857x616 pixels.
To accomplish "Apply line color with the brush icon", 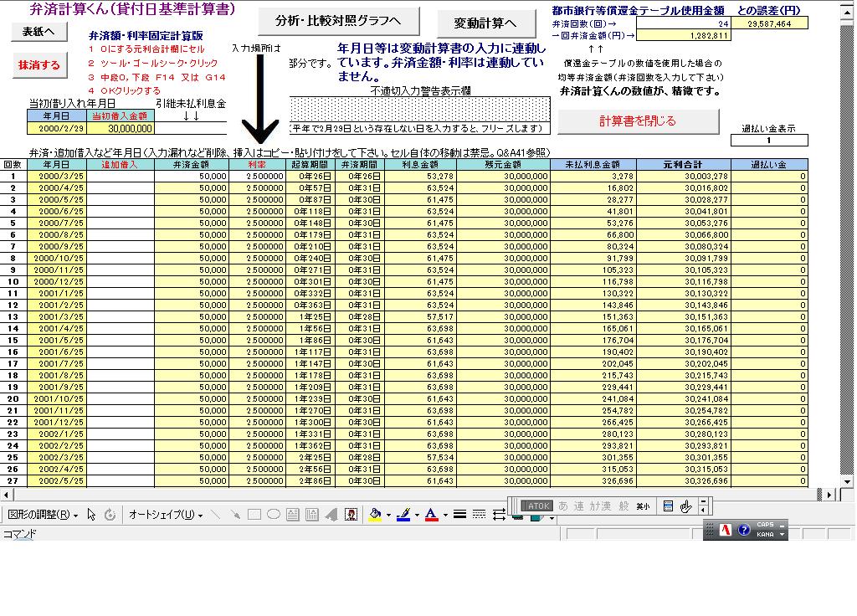I will 403,515.
